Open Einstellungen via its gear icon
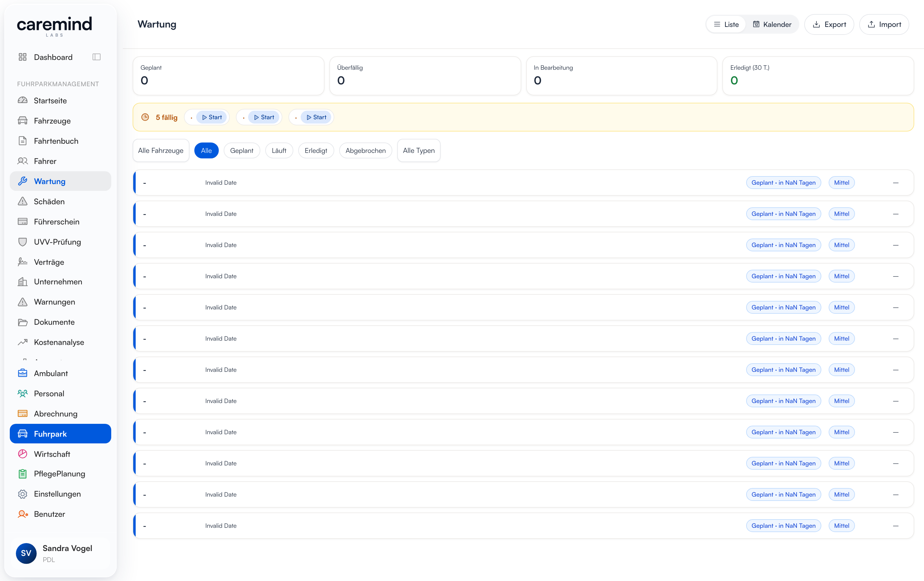This screenshot has width=924, height=581. click(x=23, y=494)
